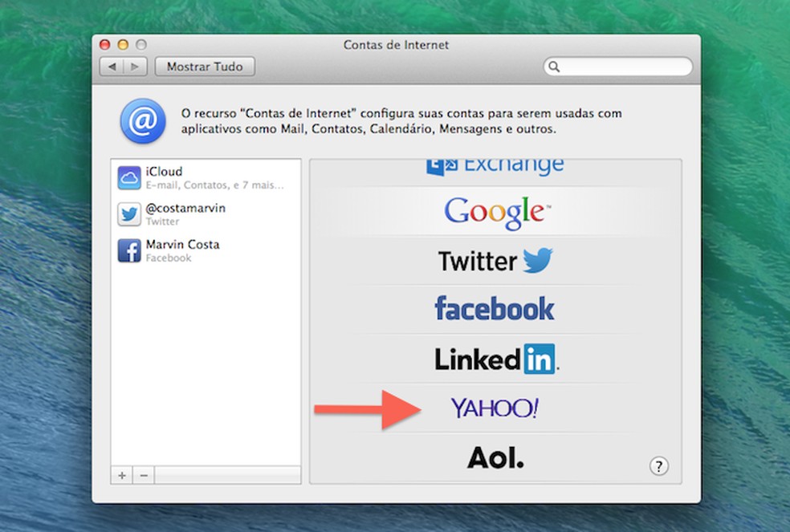The image size is (790, 532).
Task: Choose the Twitter account type
Action: [495, 261]
